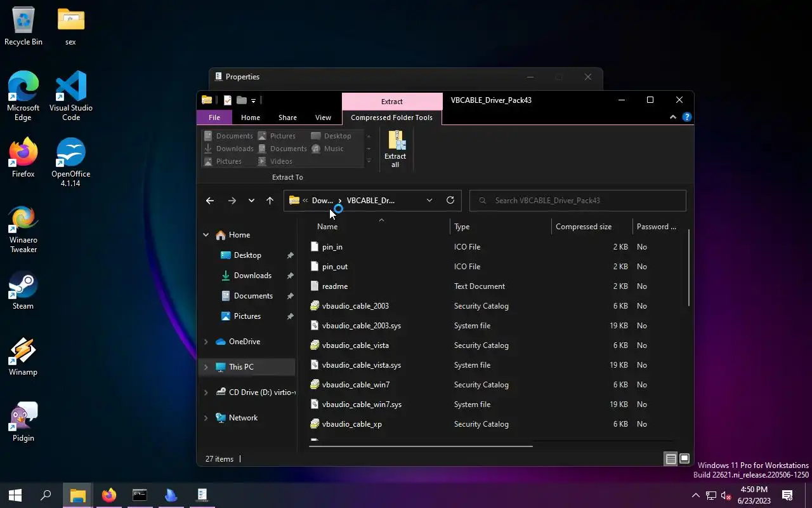The width and height of the screenshot is (812, 508).
Task: Click the pink Extract contextual tab header
Action: (x=392, y=102)
